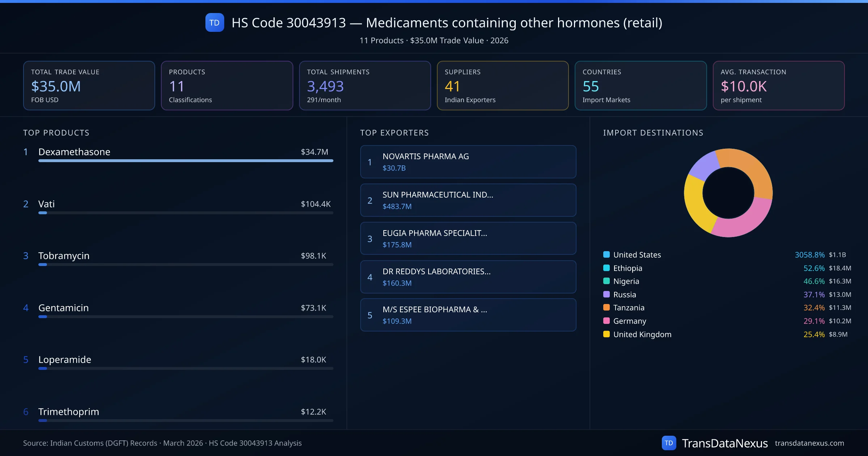The height and width of the screenshot is (456, 868).
Task: Click the TransDataNexus brand name
Action: pos(724,443)
